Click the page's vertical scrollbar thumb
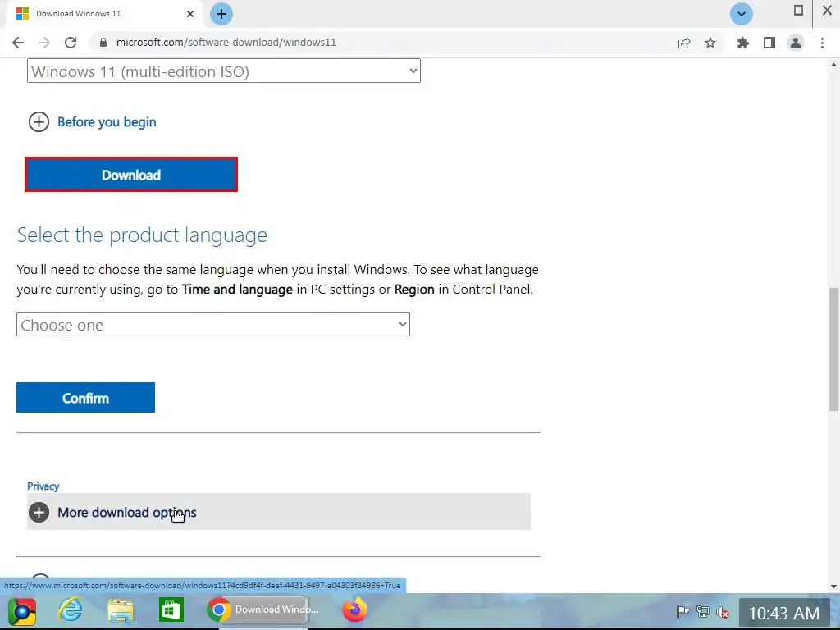 pyautogui.click(x=833, y=349)
